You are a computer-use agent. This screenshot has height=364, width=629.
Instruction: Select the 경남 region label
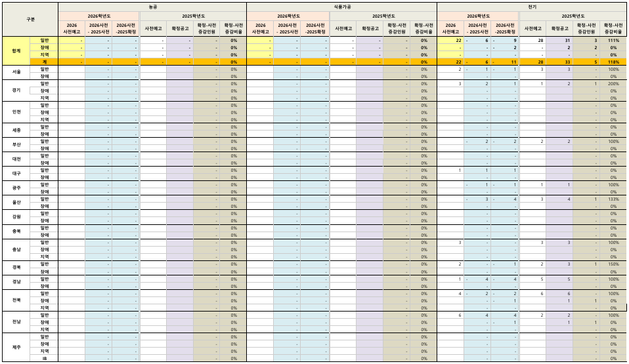click(16, 282)
